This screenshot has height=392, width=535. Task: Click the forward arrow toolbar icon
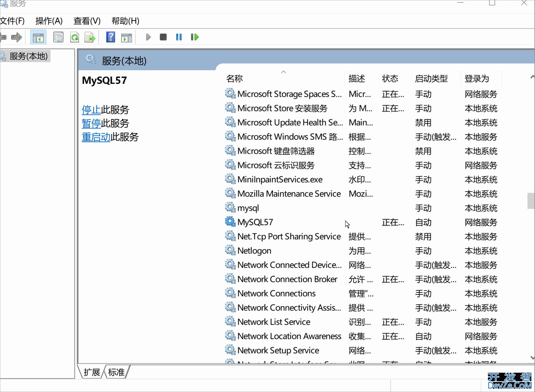[x=17, y=37]
